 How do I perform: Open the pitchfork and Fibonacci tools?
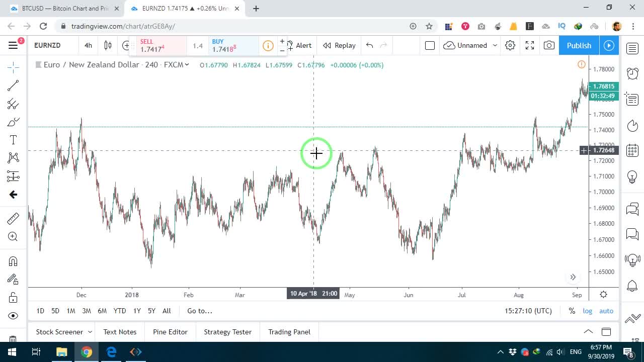13,104
